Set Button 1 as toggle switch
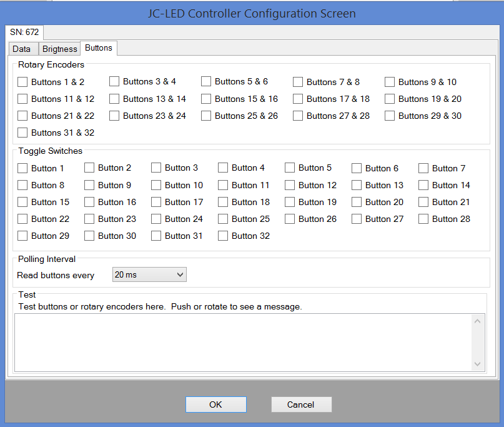The image size is (504, 427). [x=23, y=168]
